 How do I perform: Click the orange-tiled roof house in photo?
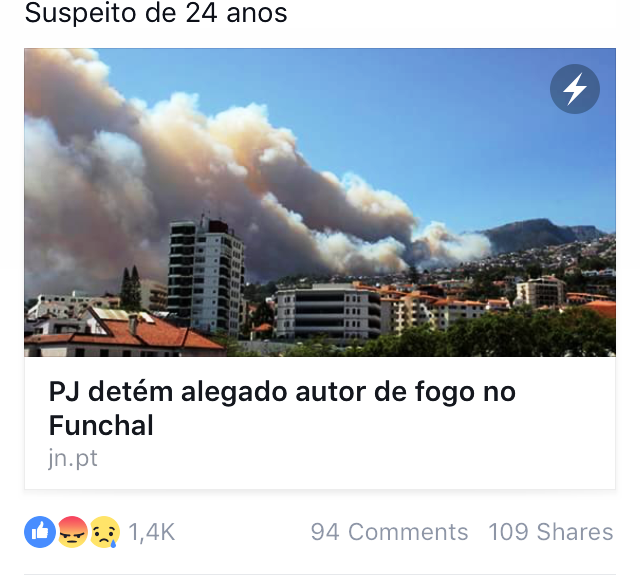pos(122,333)
